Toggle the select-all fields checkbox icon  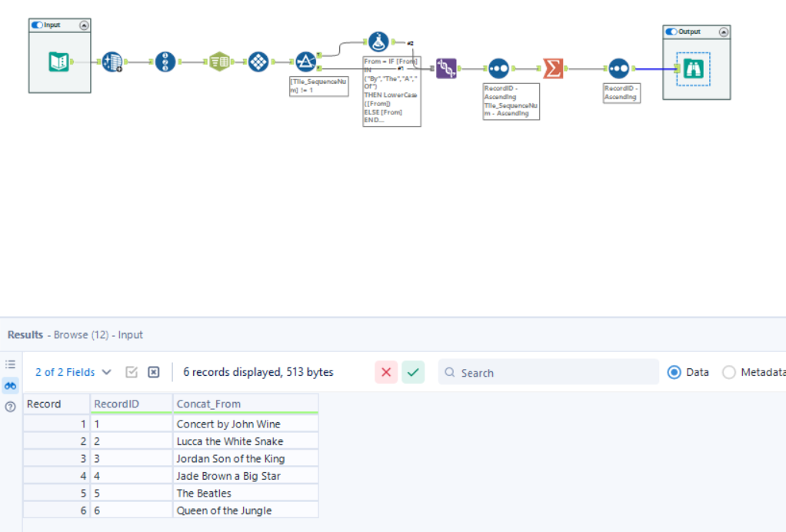tap(132, 371)
